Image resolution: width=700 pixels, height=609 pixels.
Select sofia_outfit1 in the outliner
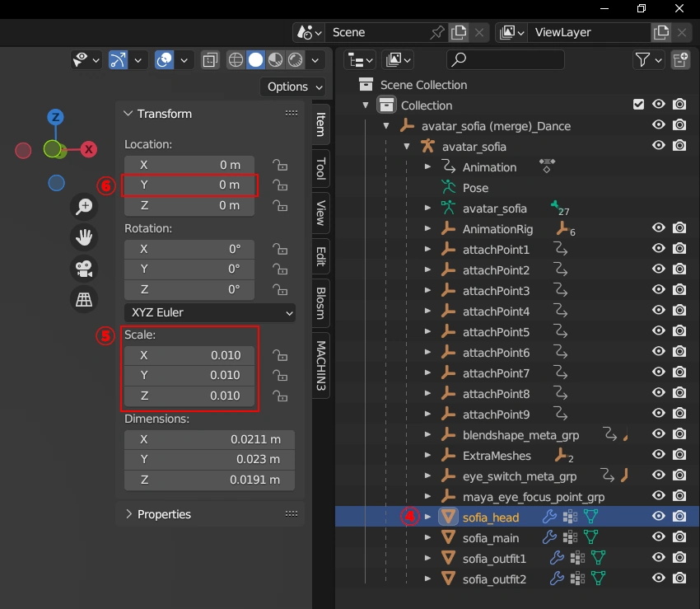[494, 559]
